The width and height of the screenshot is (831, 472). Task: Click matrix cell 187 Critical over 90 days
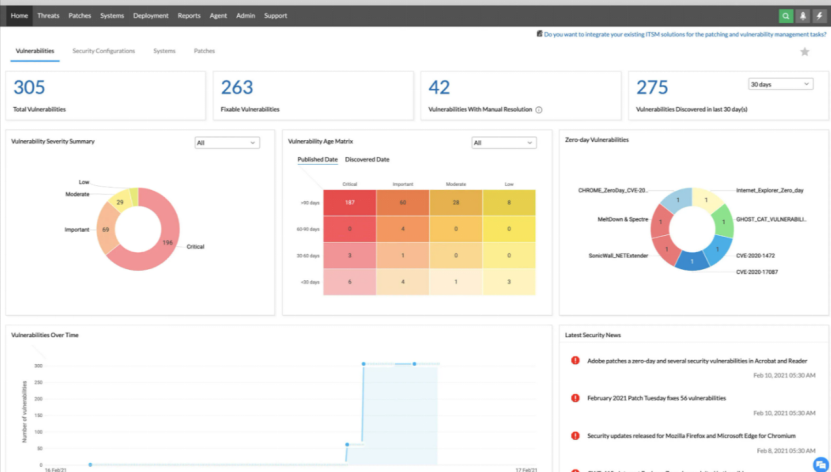click(350, 202)
